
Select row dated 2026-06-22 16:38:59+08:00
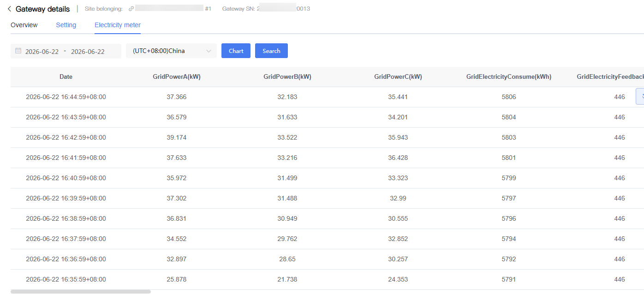click(327, 219)
